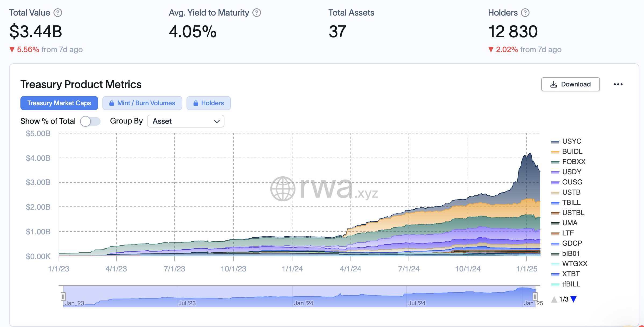The height and width of the screenshot is (327, 644).
Task: Click the rwa.xyz globe watermark logo
Action: (283, 189)
